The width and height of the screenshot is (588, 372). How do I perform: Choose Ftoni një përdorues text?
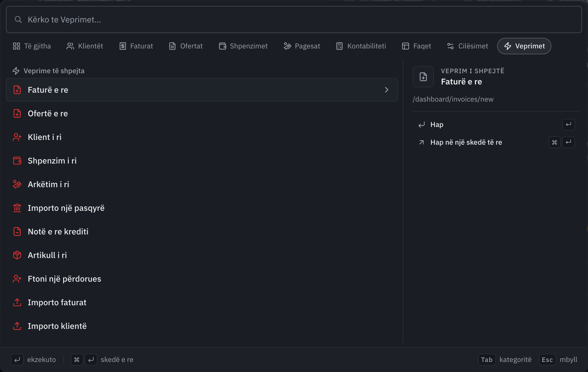[x=64, y=279]
